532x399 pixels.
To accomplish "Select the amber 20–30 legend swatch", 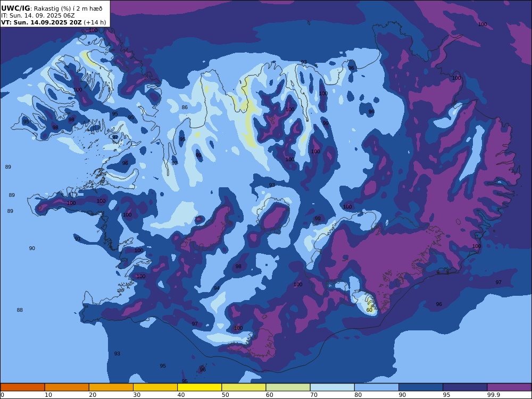I will (x=111, y=387).
